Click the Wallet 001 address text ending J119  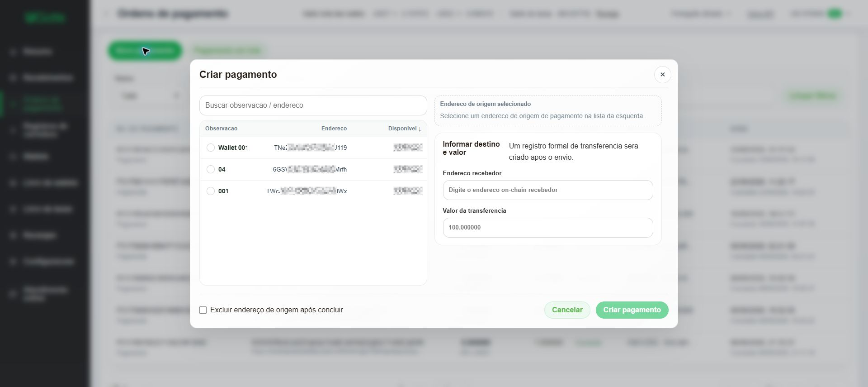(310, 148)
